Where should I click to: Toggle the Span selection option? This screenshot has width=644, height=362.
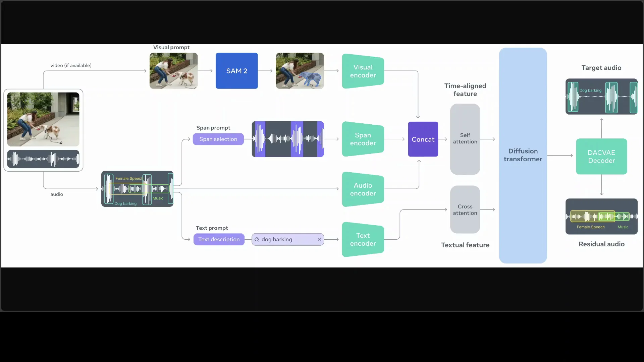[x=218, y=139]
